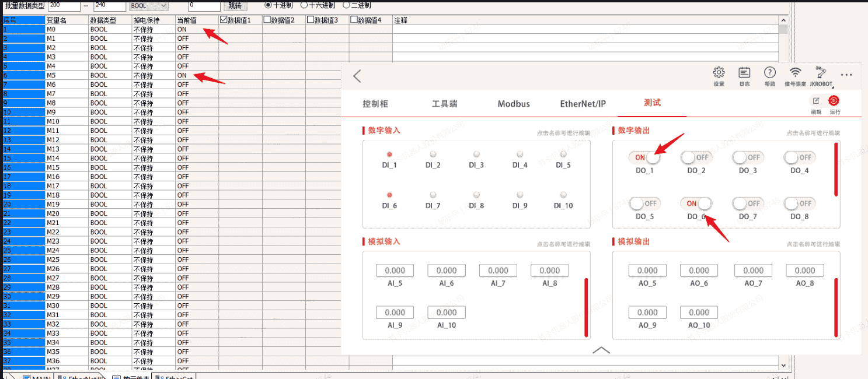The height and width of the screenshot is (379, 868).
Task: Switch to the Modbus tab
Action: pyautogui.click(x=514, y=104)
